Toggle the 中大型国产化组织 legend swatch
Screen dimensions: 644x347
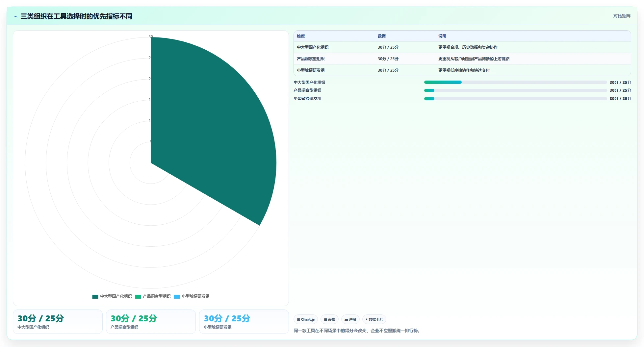(x=95, y=296)
